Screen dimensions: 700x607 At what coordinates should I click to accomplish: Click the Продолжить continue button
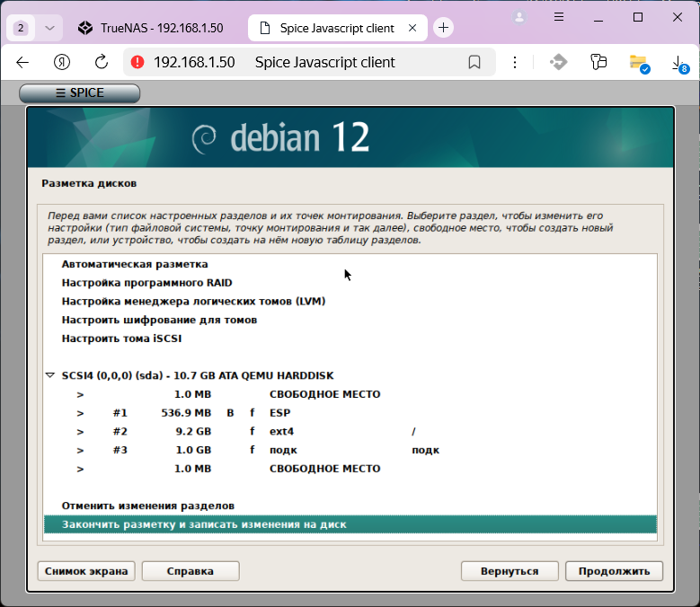pos(614,571)
